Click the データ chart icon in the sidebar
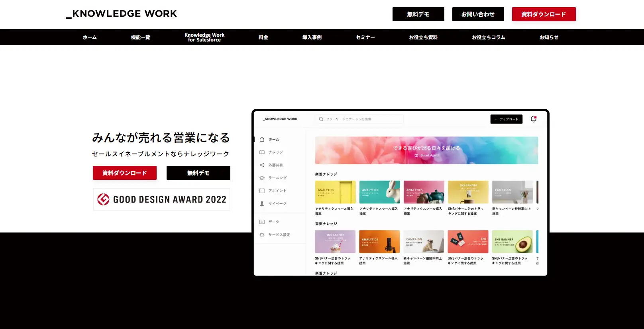This screenshot has width=644, height=329. (262, 222)
